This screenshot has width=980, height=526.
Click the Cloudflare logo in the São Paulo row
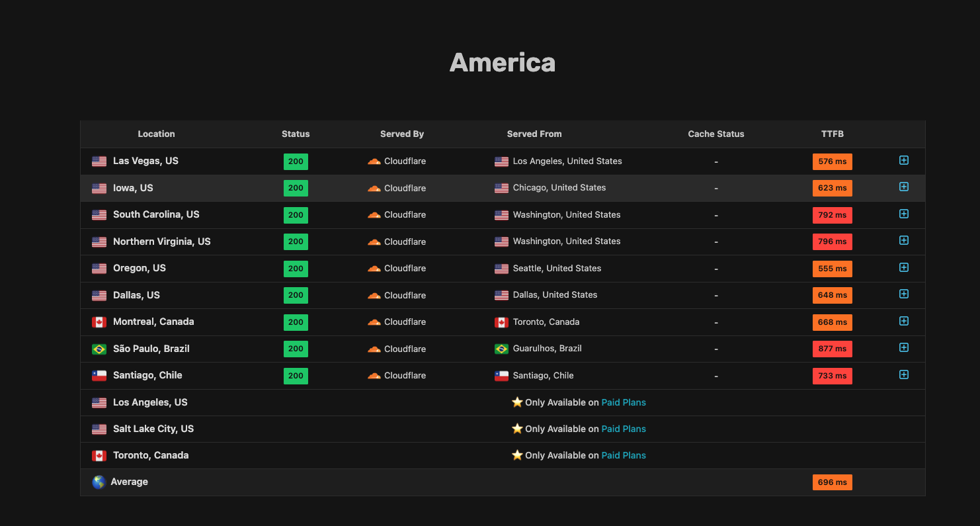[x=374, y=349]
